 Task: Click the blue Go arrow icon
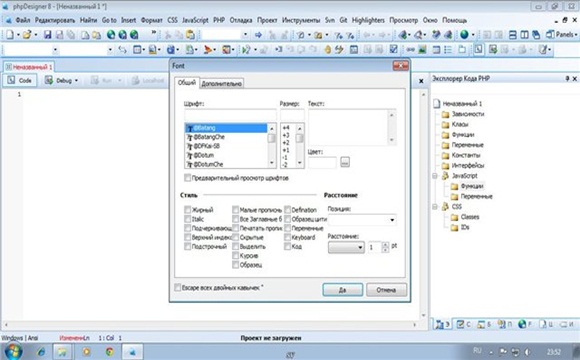pyautogui.click(x=258, y=35)
